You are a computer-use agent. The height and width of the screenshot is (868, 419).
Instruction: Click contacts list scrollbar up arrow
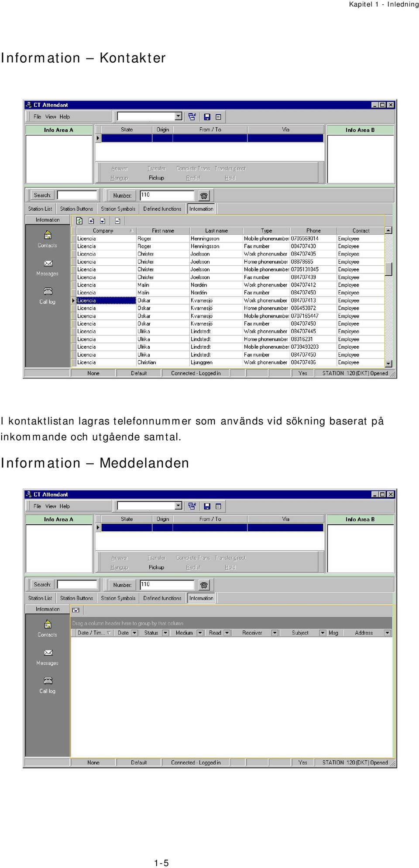(388, 230)
